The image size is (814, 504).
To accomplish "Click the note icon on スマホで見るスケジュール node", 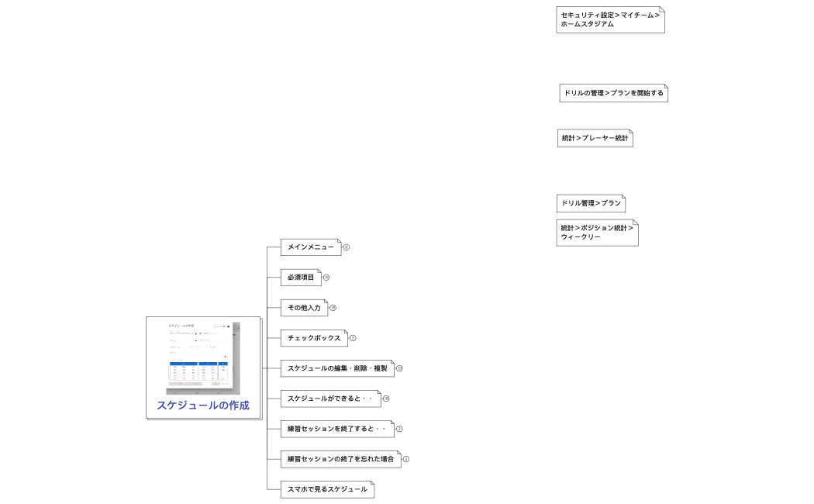I will [371, 484].
